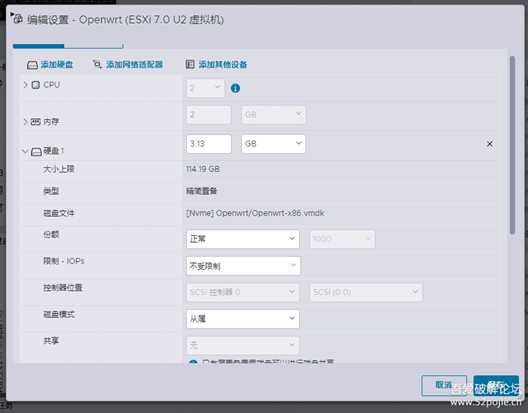Screen dimensions: 528x413
Task: Open the IOPs limit dropdown 不受限制
Action: tap(243, 266)
